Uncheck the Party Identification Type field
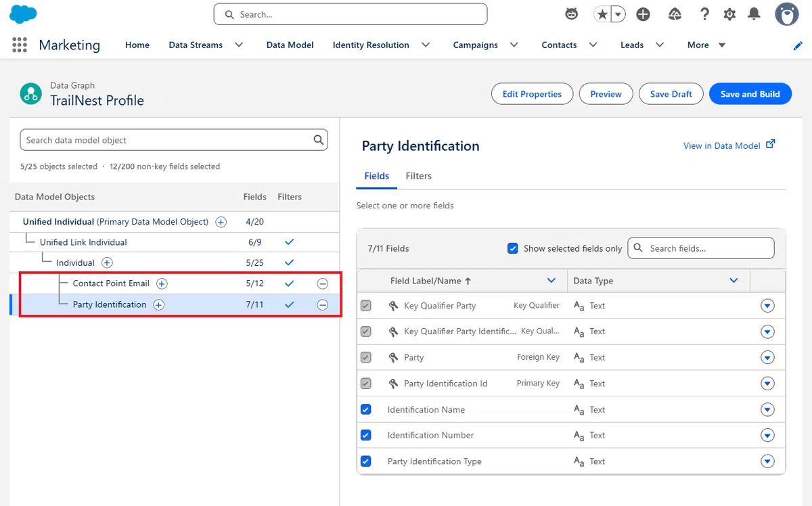The height and width of the screenshot is (506, 812). click(366, 461)
